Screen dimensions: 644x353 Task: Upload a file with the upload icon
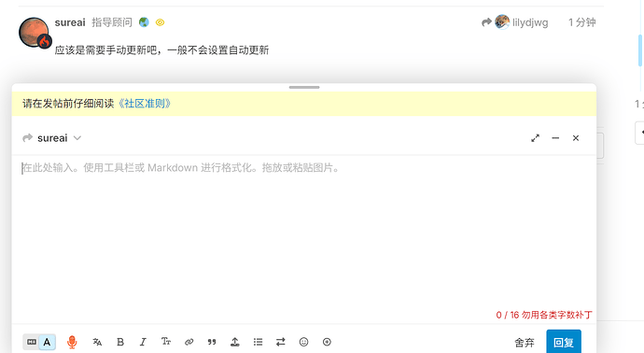(235, 342)
